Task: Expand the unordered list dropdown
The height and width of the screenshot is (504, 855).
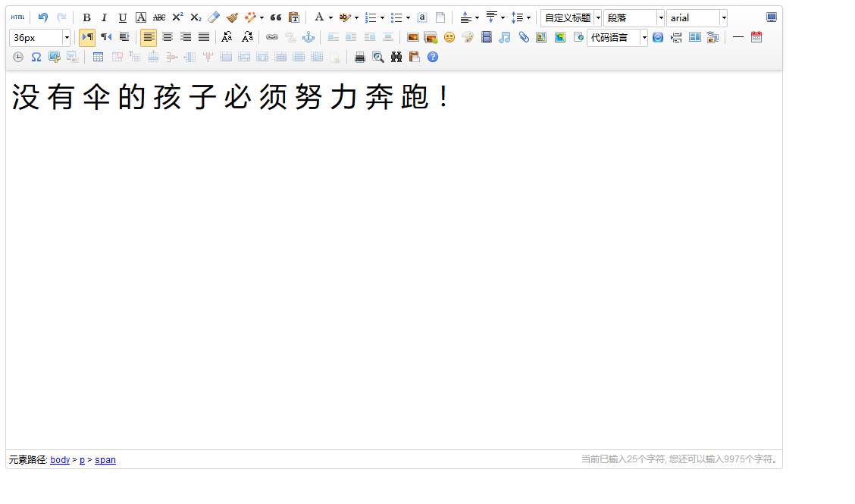Action: tap(408, 17)
